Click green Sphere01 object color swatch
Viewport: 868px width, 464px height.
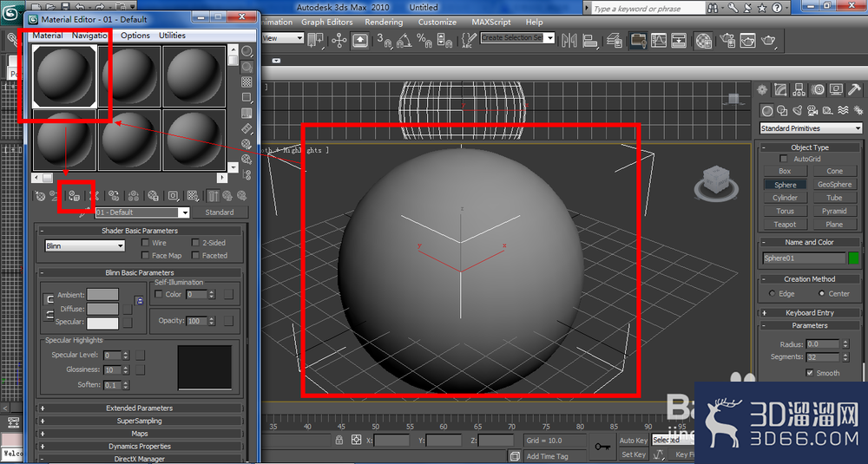(x=854, y=258)
